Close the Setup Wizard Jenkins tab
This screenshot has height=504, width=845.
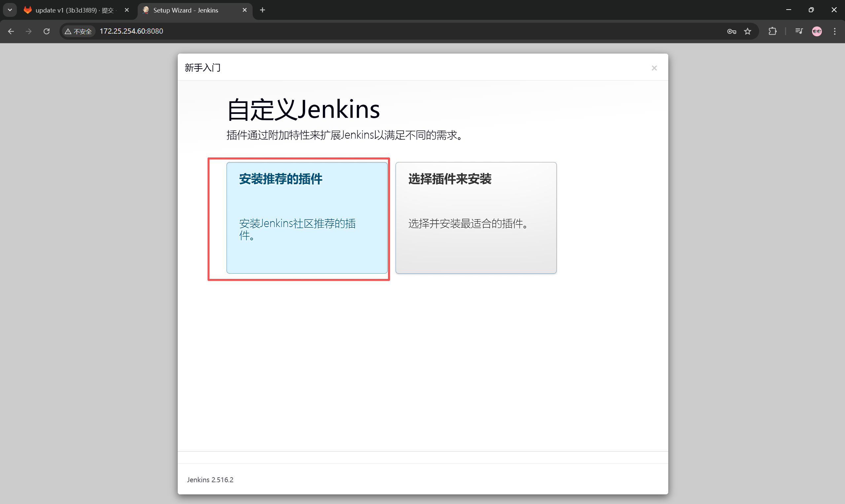tap(245, 10)
